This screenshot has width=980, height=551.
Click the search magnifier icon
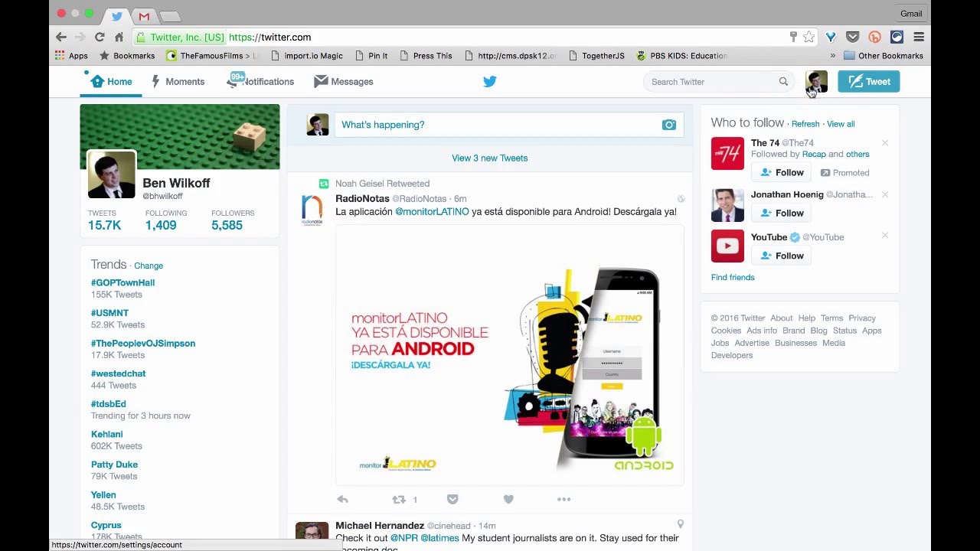click(x=783, y=82)
